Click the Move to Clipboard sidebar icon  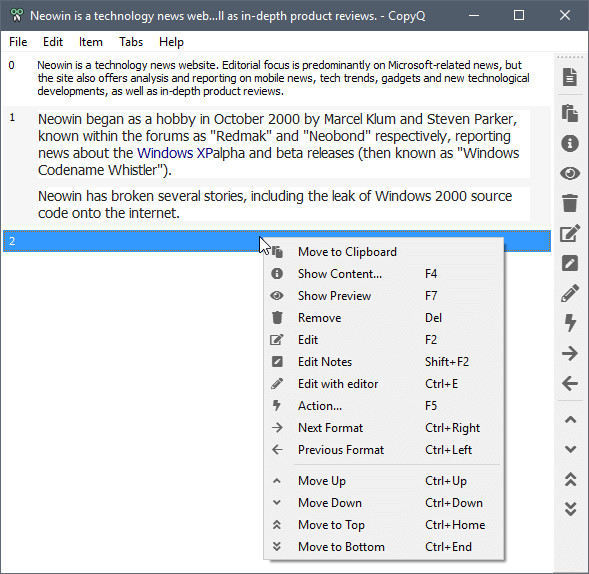point(570,113)
